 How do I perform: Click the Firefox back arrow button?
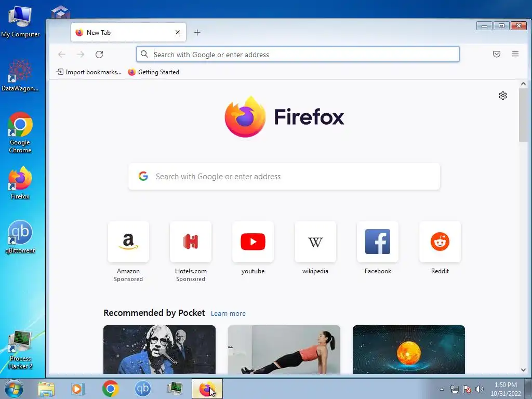(x=61, y=54)
